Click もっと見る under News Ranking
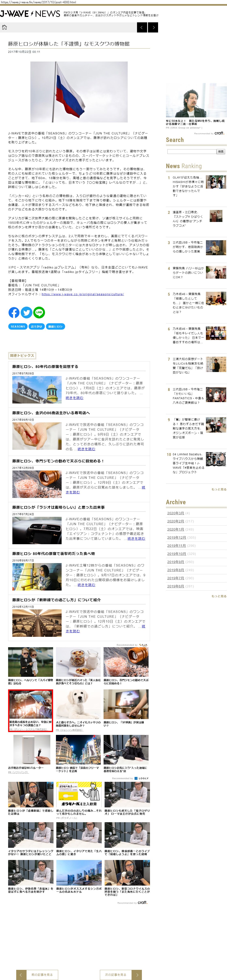Screen dimensions: 227x980 pos(219,489)
